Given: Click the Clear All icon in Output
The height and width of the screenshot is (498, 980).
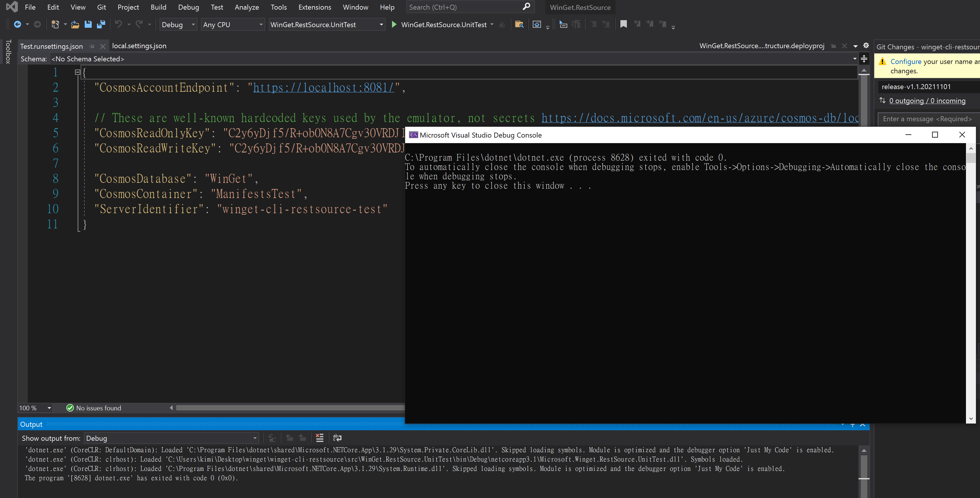Looking at the screenshot, I should [320, 438].
